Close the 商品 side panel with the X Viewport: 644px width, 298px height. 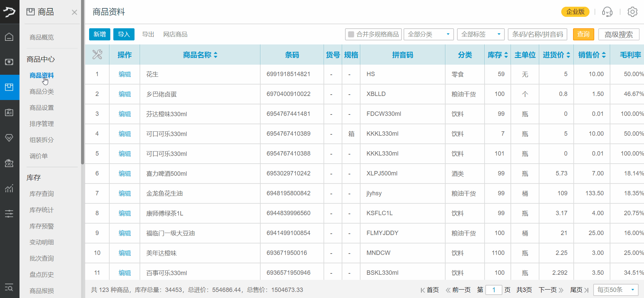point(74,12)
